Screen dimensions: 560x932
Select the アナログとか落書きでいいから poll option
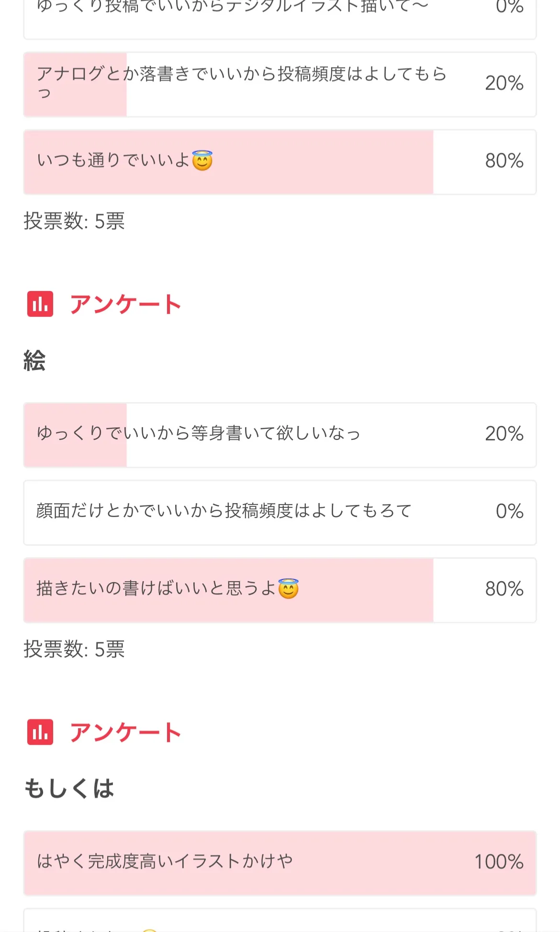coord(280,84)
